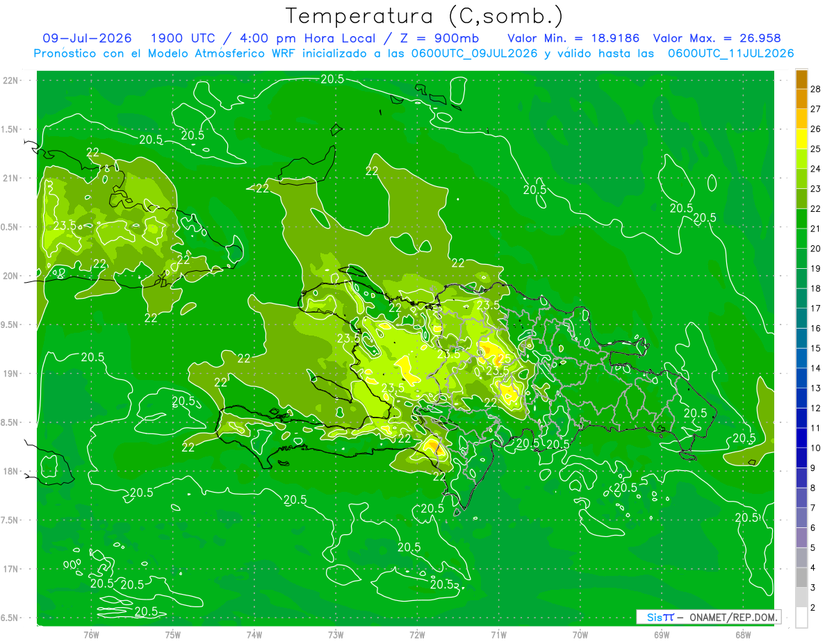Click "Valor Max. = 26.958" text
The image size is (834, 644).
pyautogui.click(x=717, y=38)
